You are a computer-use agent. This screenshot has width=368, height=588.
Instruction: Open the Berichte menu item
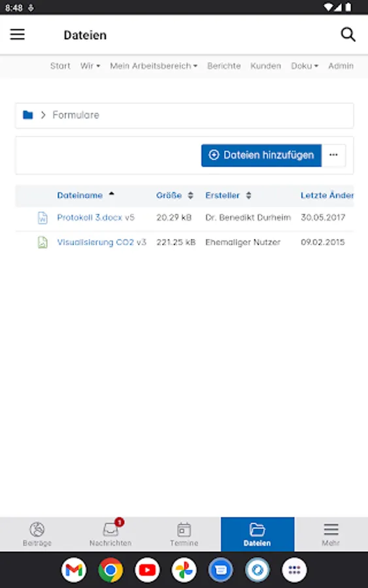click(x=224, y=66)
